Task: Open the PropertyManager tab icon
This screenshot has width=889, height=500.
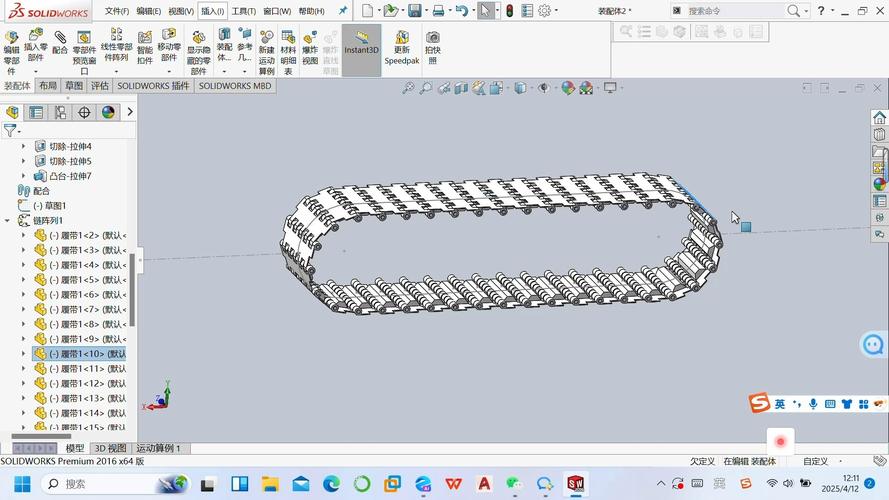Action: tap(36, 112)
